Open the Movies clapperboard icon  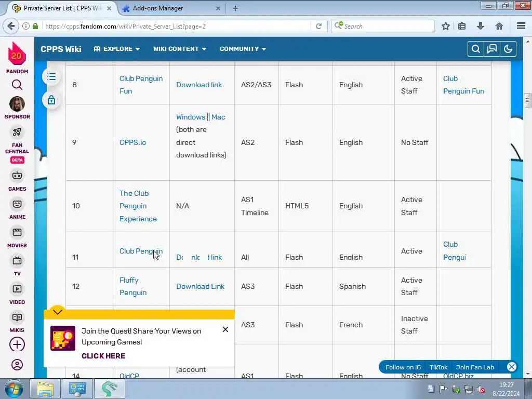point(17,232)
